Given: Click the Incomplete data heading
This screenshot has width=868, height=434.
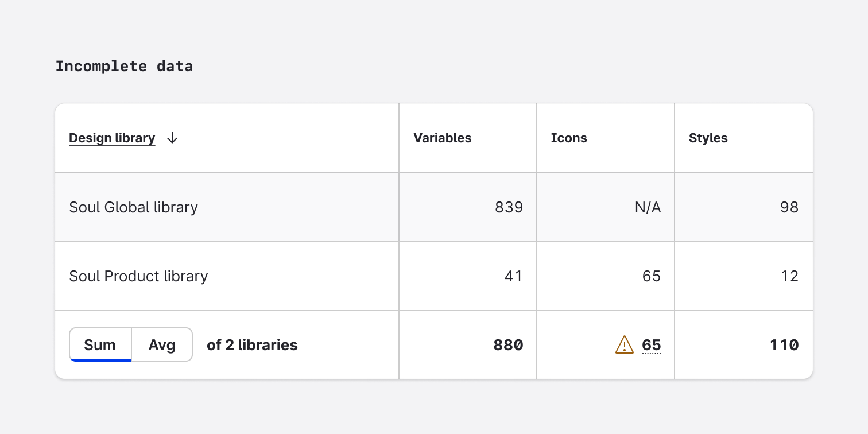Looking at the screenshot, I should point(124,66).
